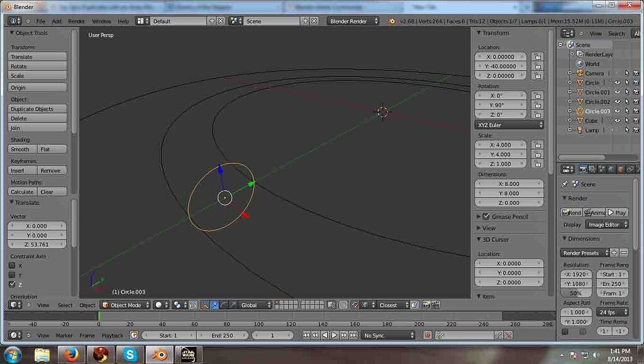Uncheck the Z constraint axis checkbox
Image resolution: width=644 pixels, height=364 pixels.
(x=12, y=284)
